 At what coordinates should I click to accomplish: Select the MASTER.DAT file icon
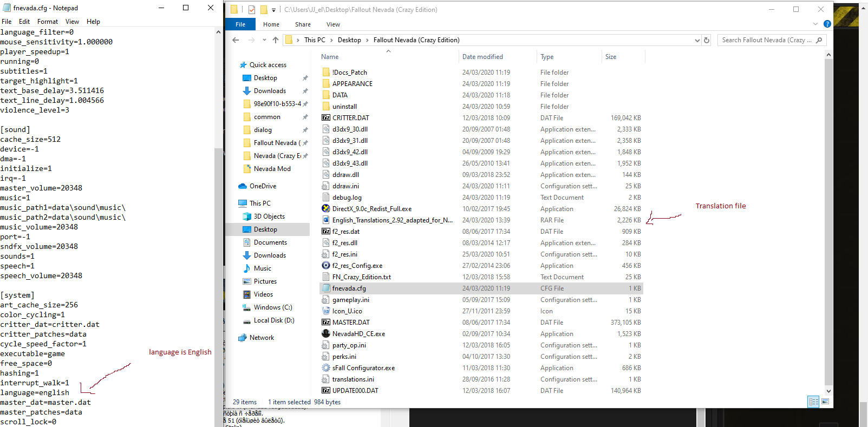326,322
